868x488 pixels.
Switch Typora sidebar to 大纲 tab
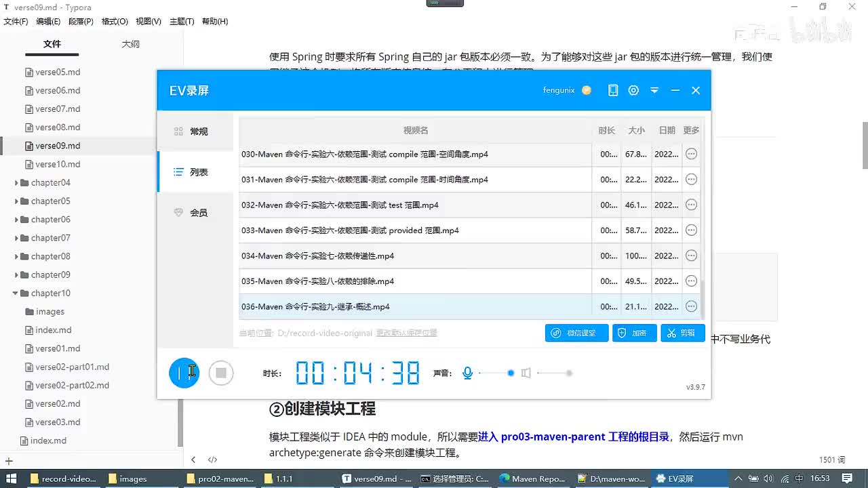[x=130, y=44]
